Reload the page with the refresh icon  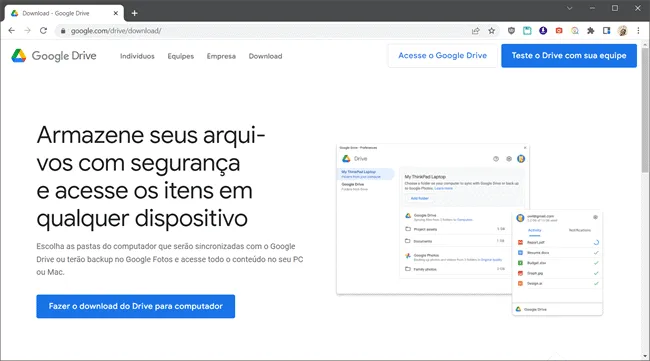coord(43,31)
